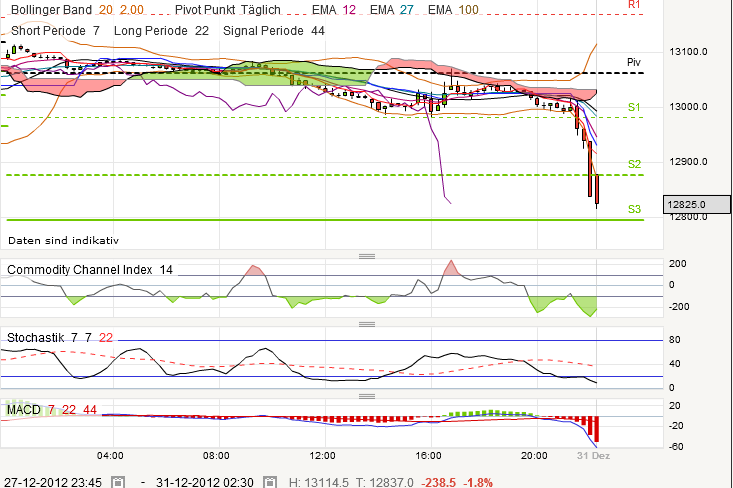
Task: Click the 31 Dez date axis label
Action: 593,456
